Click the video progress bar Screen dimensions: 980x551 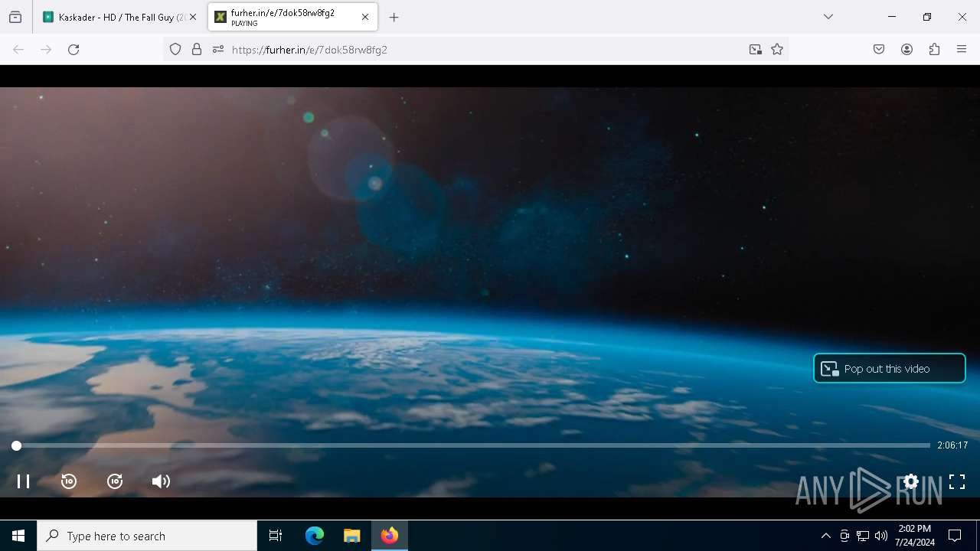tap(473, 445)
